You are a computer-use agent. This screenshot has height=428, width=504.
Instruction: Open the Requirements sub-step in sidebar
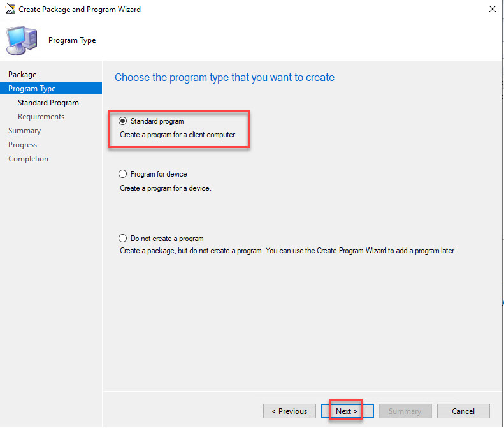(41, 117)
